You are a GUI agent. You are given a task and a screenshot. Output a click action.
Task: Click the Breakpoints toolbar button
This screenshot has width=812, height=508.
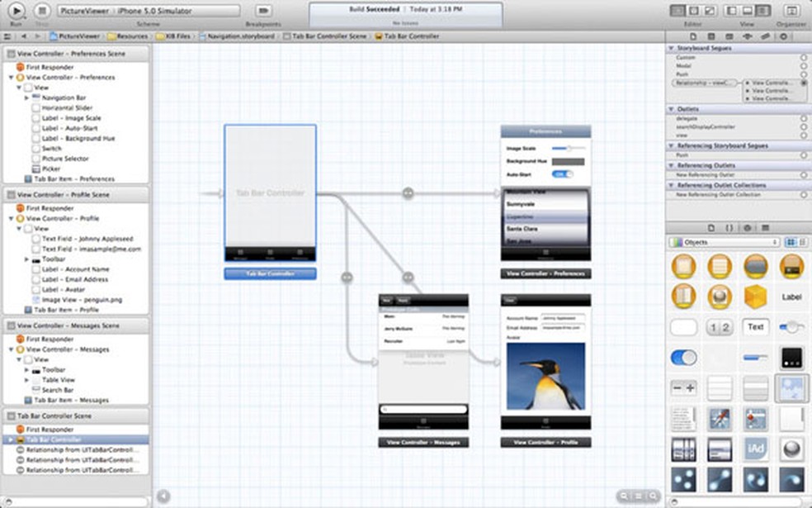262,12
